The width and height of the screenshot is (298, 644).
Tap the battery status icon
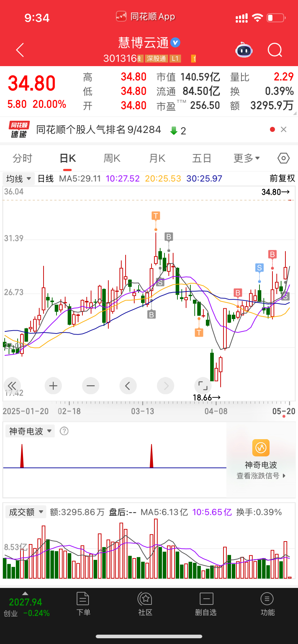[276, 18]
